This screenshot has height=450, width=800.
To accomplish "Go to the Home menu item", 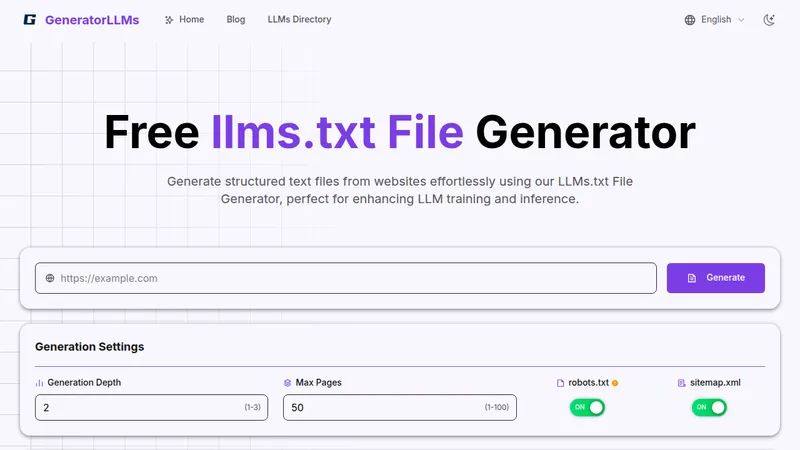I will [191, 19].
